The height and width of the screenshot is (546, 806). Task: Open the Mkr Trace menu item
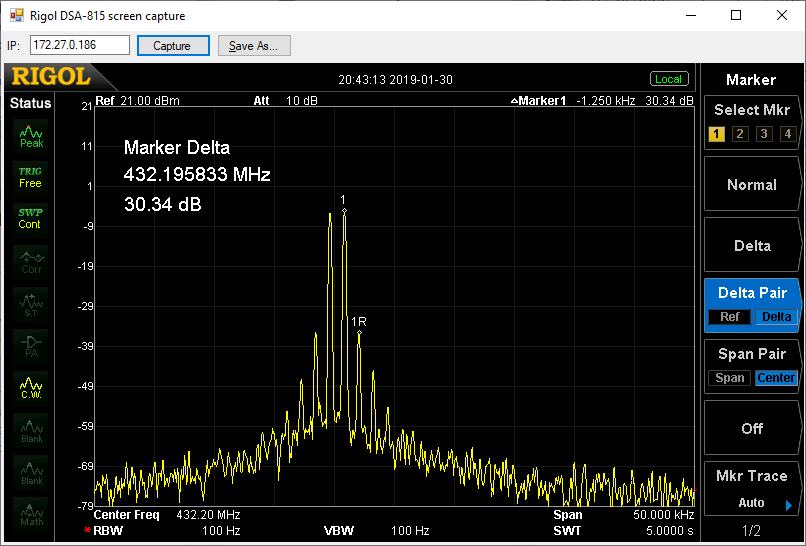752,488
